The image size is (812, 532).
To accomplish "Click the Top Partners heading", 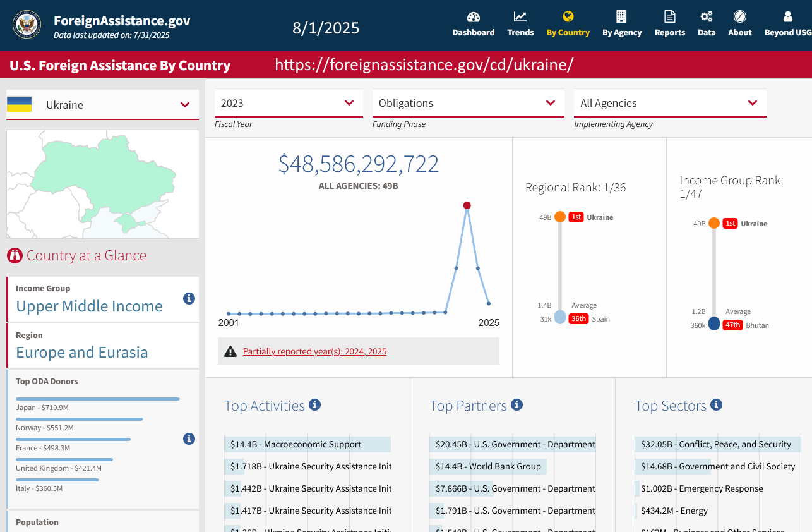I will [469, 406].
